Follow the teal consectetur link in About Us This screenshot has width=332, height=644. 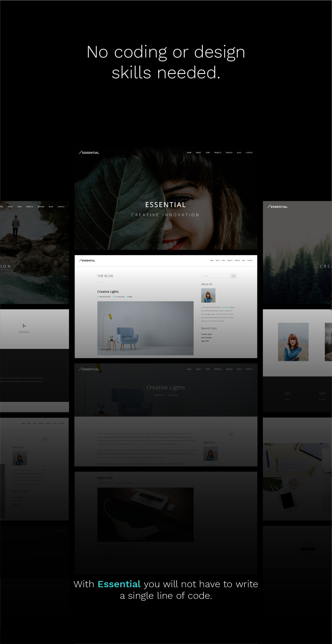(x=225, y=307)
